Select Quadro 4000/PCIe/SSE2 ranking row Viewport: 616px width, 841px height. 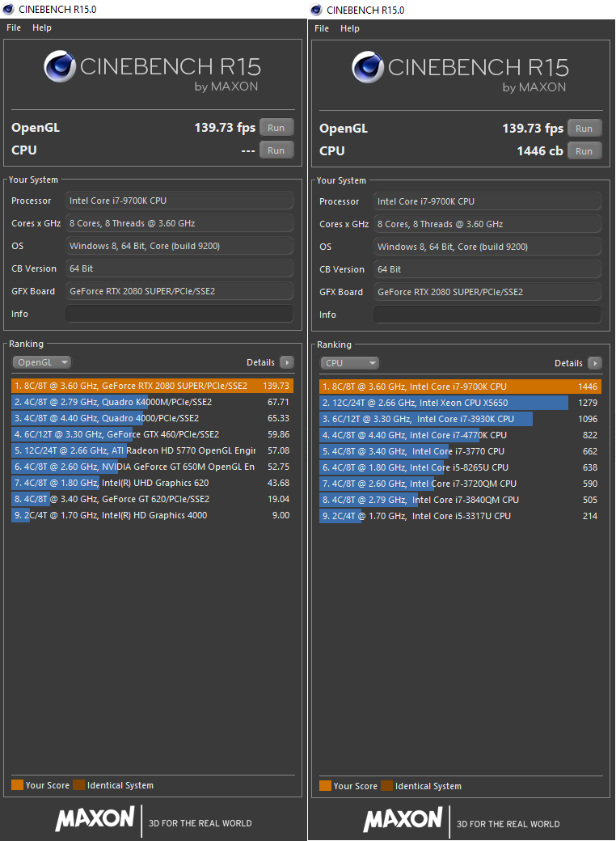(x=152, y=418)
